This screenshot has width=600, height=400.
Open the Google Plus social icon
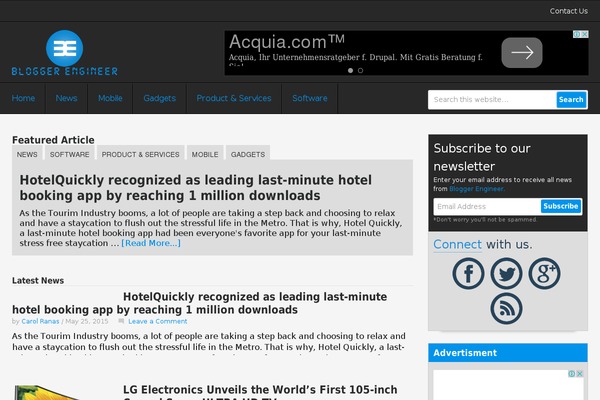pos(544,273)
